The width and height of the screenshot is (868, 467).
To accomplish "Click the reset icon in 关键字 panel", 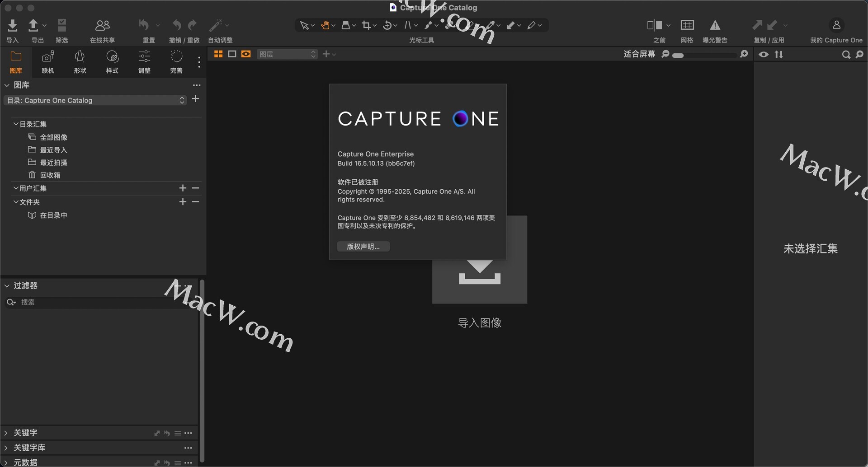I will [x=167, y=433].
